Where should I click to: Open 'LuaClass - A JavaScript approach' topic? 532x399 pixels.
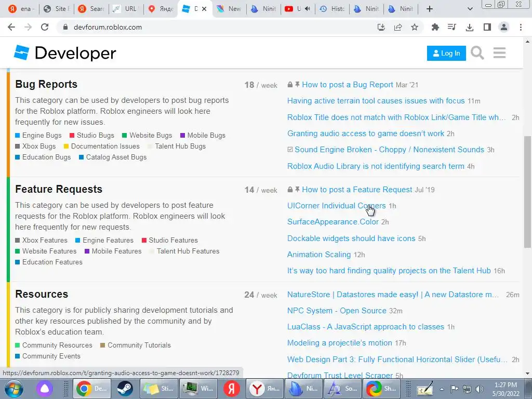[366, 327]
